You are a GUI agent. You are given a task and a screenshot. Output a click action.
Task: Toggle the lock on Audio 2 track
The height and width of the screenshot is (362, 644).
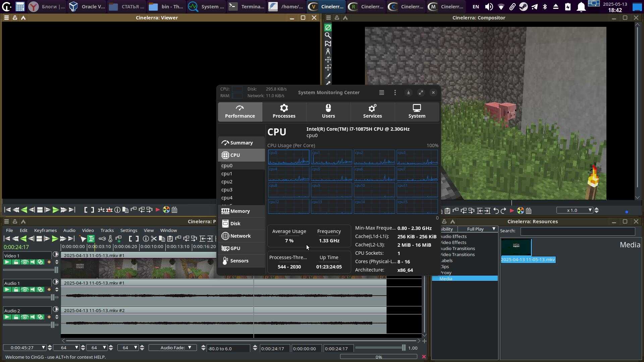point(16,317)
